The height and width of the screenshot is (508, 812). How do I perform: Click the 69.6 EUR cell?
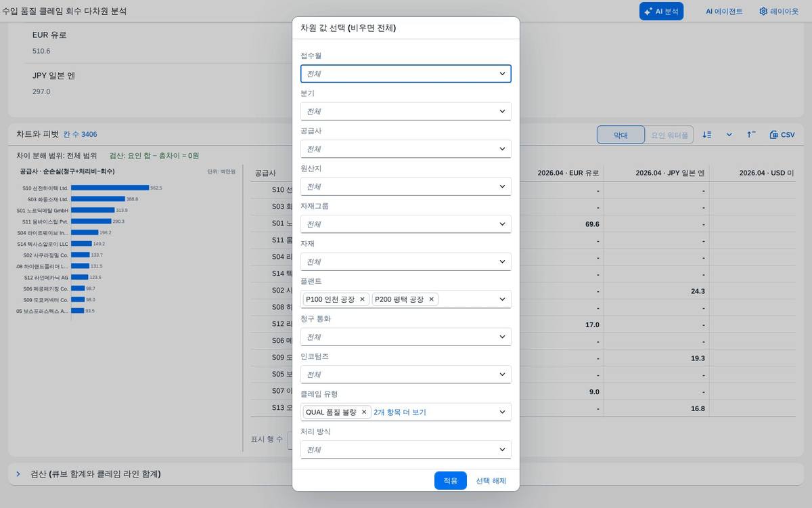pyautogui.click(x=593, y=224)
